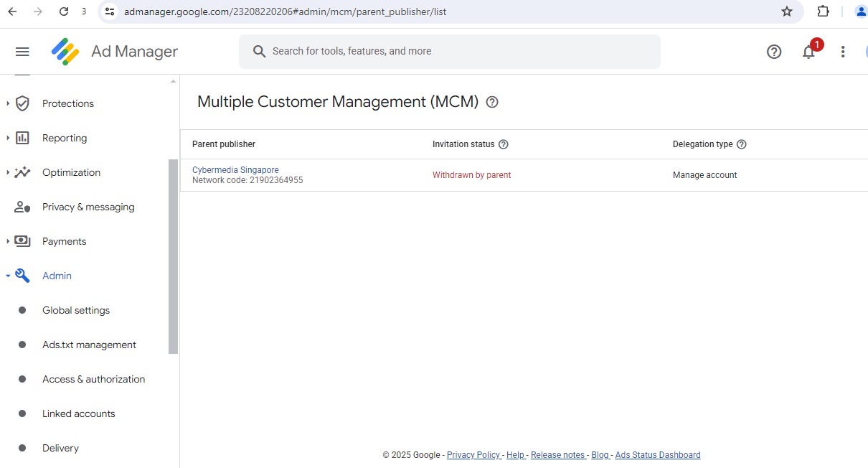Show help tooltip beside MCM title

point(492,102)
